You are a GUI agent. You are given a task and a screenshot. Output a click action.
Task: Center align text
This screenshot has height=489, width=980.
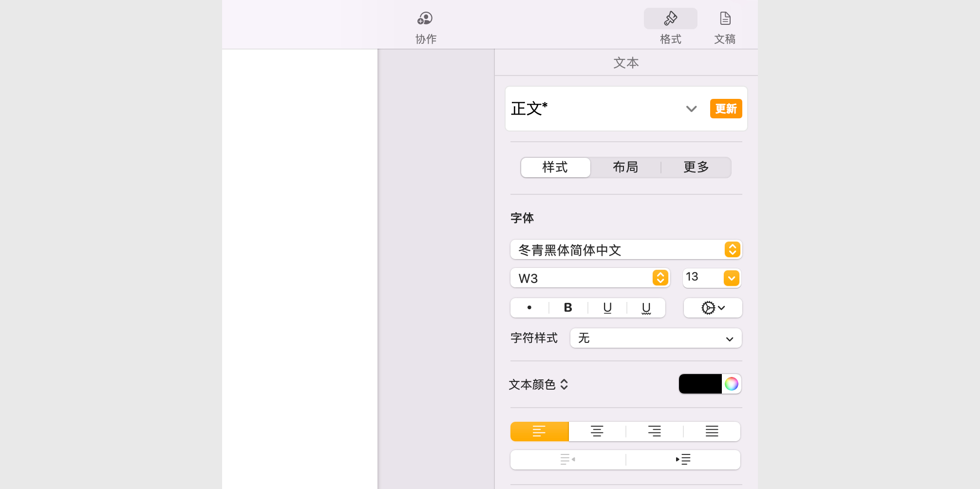(597, 432)
